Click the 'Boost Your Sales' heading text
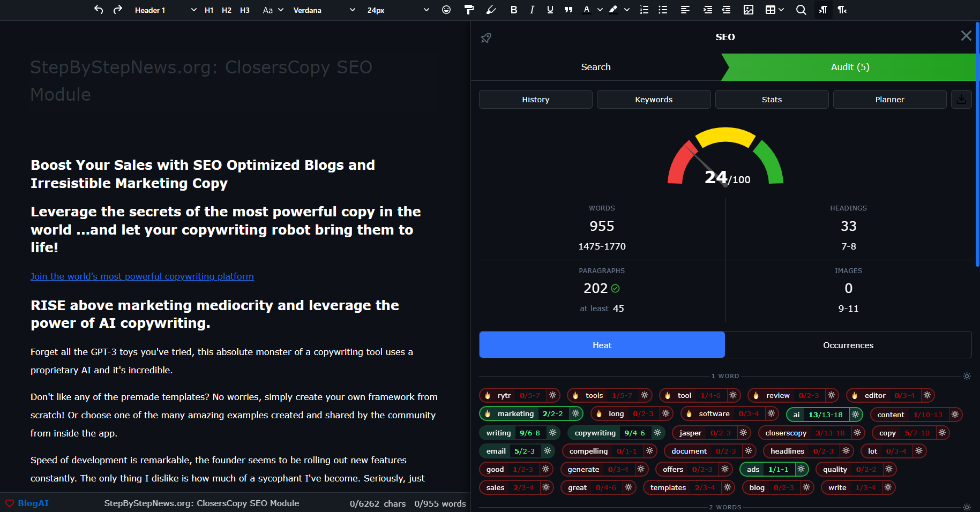 click(x=203, y=174)
